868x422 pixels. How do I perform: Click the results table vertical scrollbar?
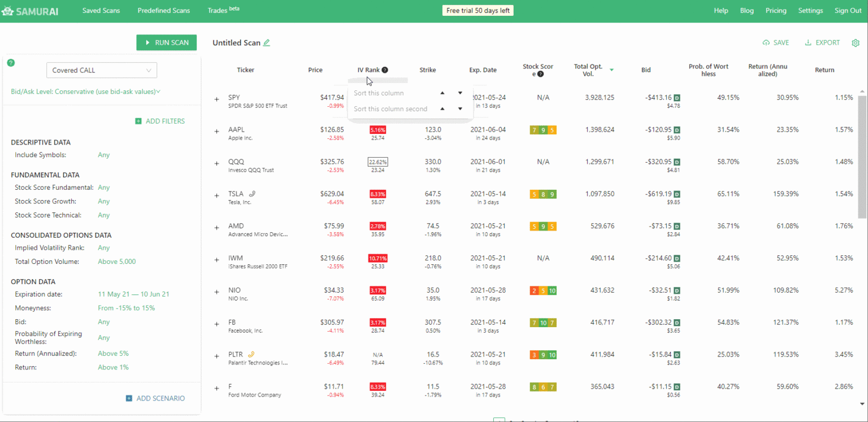(x=862, y=156)
